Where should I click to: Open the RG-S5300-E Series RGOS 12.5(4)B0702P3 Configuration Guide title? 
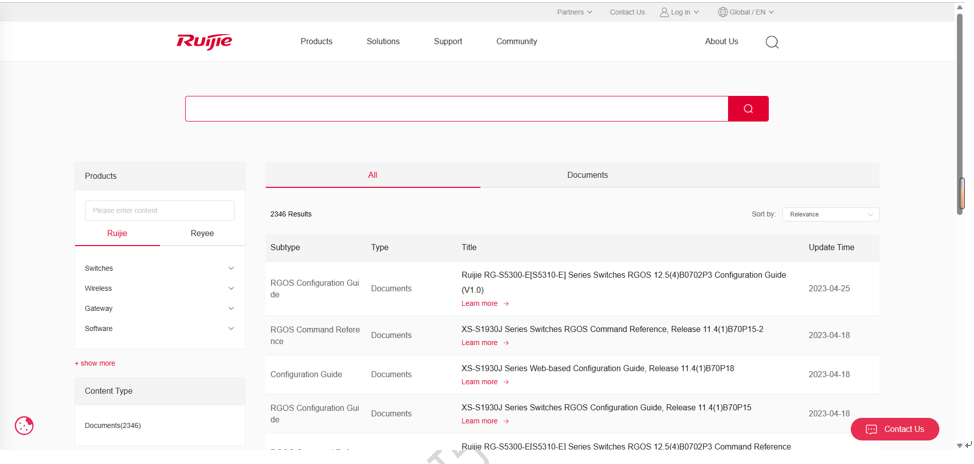(624, 282)
